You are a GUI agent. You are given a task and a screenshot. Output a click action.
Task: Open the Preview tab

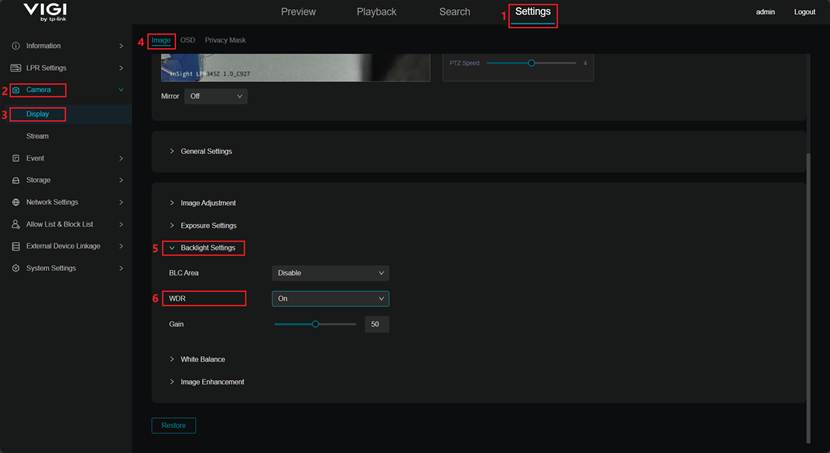click(x=298, y=12)
